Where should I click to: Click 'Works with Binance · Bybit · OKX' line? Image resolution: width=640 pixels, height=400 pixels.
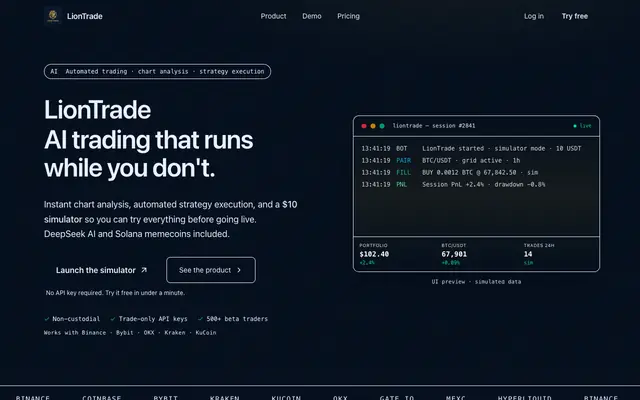pyautogui.click(x=130, y=333)
